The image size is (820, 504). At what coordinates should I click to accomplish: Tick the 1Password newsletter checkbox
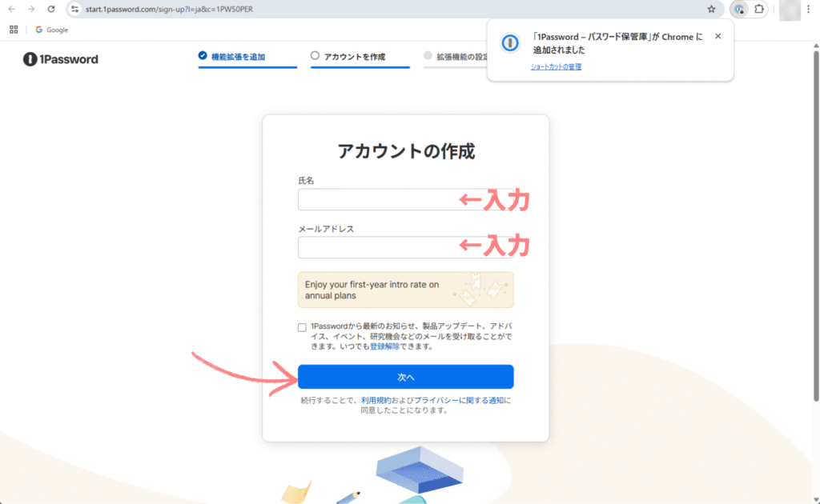click(302, 327)
